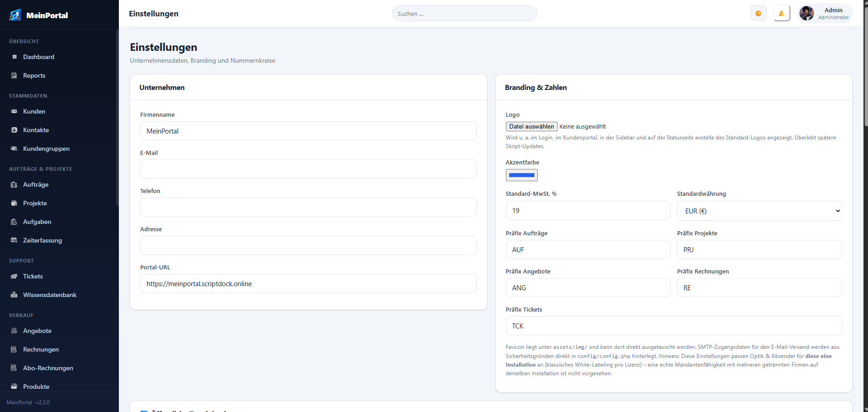Click the Standard-MwSt. % field
The height and width of the screenshot is (412, 868).
[x=588, y=210]
